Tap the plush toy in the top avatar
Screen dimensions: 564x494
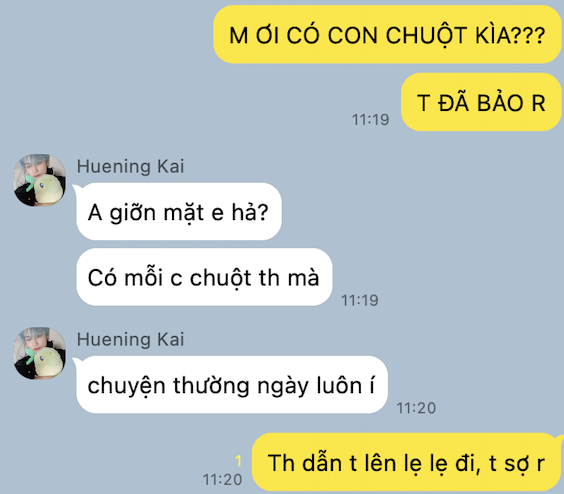pyautogui.click(x=46, y=189)
